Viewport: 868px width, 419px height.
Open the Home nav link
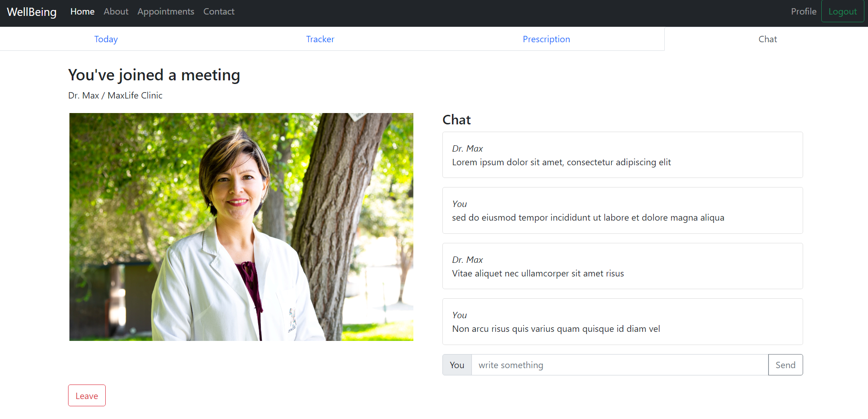(82, 11)
